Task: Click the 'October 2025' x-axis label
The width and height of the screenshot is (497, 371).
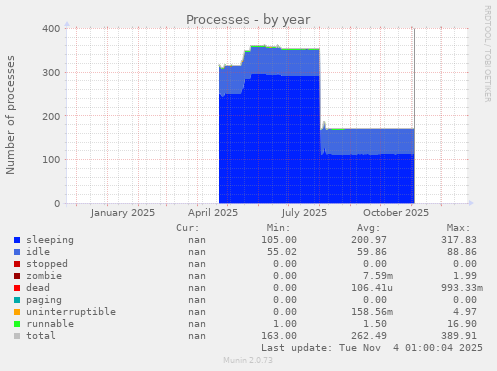Action: (396, 213)
